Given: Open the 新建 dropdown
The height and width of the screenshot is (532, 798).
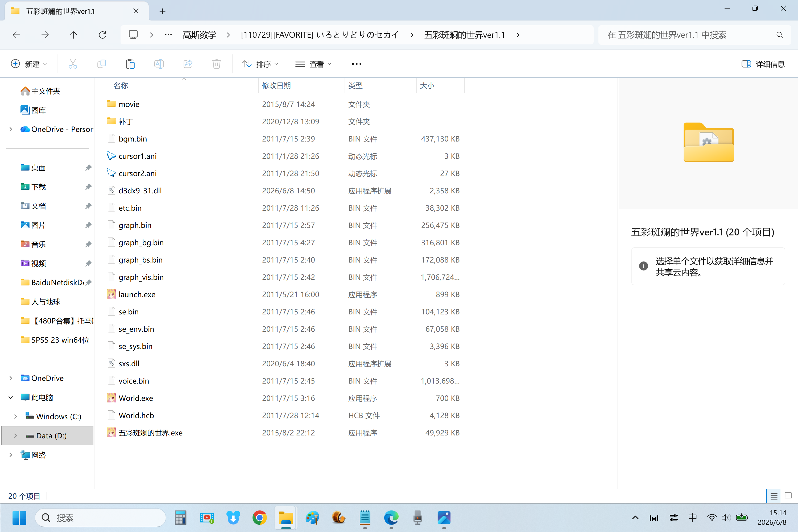Looking at the screenshot, I should pos(29,64).
